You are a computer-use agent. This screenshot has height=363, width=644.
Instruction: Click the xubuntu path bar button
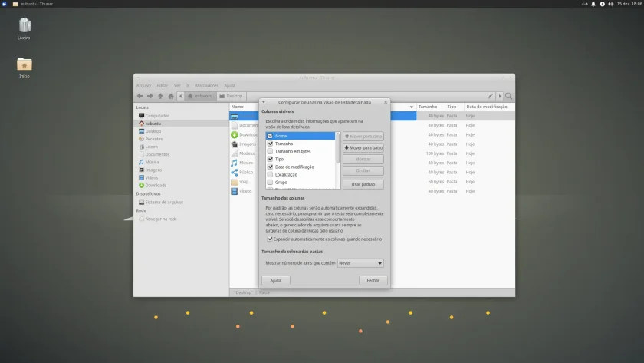point(200,96)
